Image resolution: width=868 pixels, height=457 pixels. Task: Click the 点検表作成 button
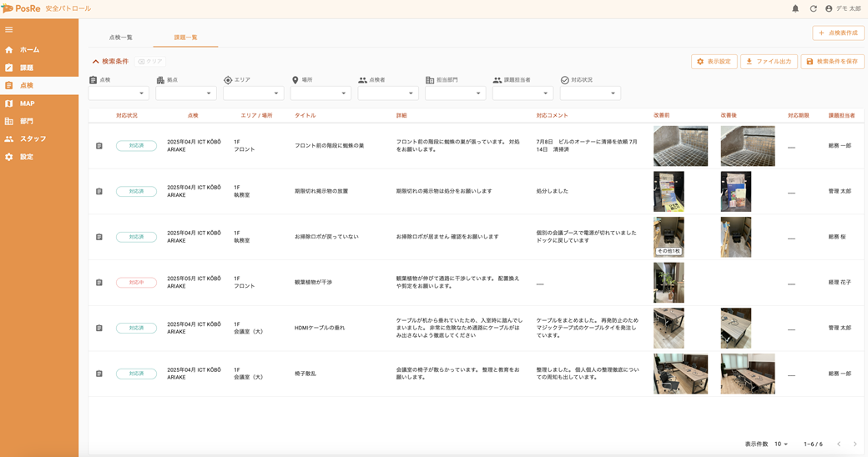coord(838,33)
